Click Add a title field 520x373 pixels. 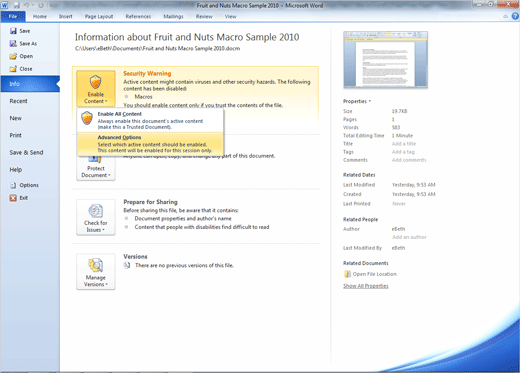coord(404,144)
